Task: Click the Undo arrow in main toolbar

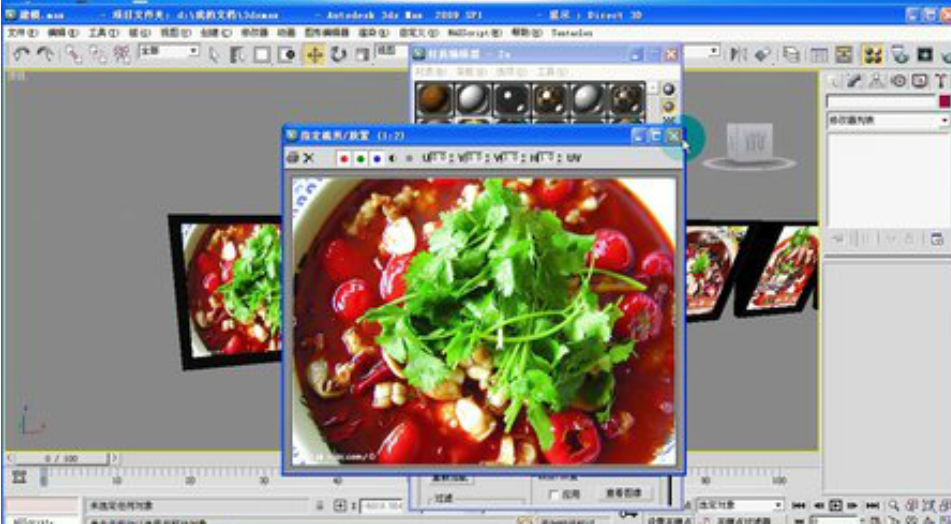Action: point(22,55)
